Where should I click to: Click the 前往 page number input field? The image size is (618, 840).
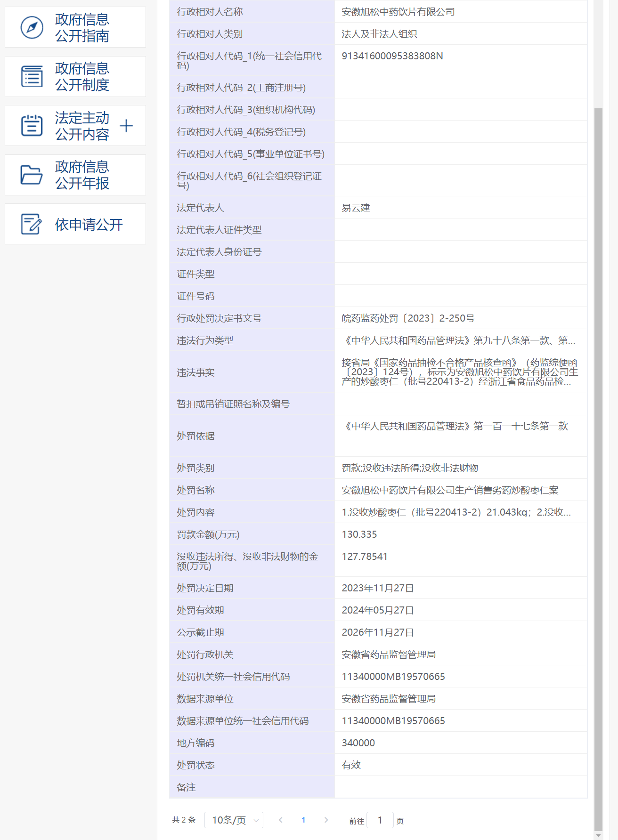(380, 820)
